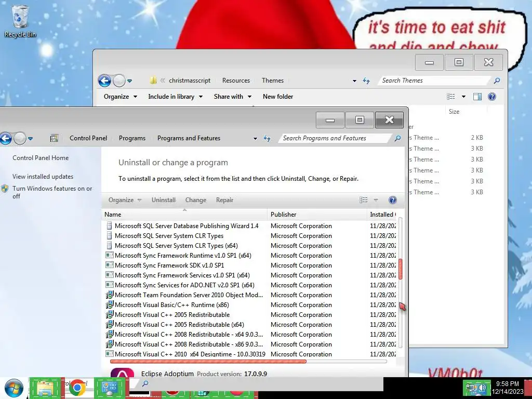Click the folder icon in the Themes address bar
This screenshot has height=399, width=532.
click(153, 81)
